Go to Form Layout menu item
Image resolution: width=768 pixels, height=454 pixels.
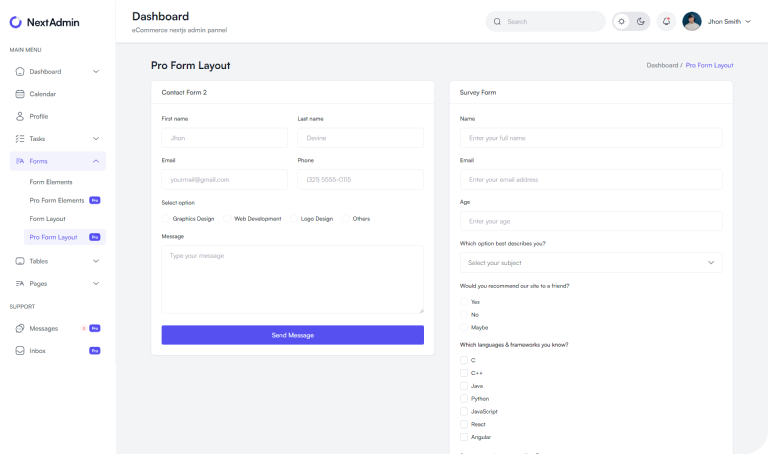coord(47,219)
